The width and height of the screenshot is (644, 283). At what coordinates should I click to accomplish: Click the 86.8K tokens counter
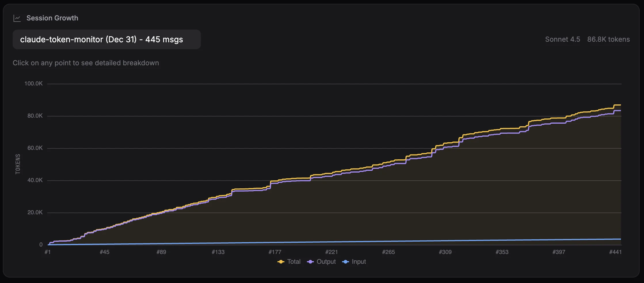click(x=609, y=39)
